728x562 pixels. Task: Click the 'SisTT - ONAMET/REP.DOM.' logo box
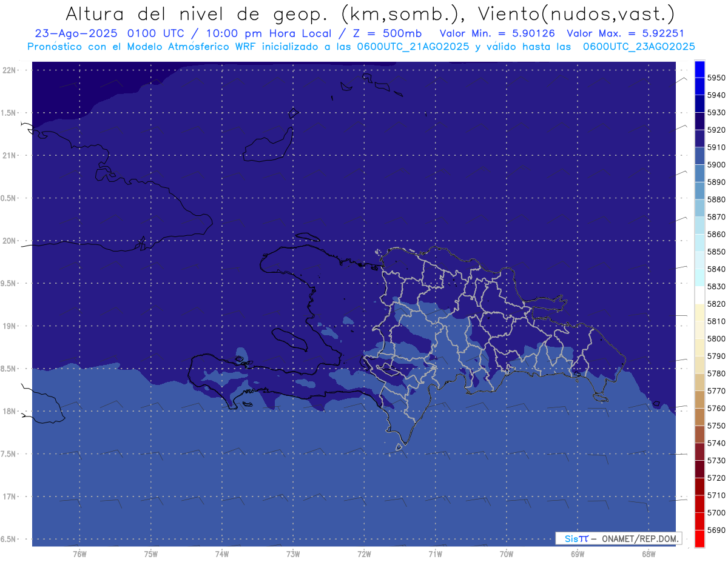click(x=618, y=538)
